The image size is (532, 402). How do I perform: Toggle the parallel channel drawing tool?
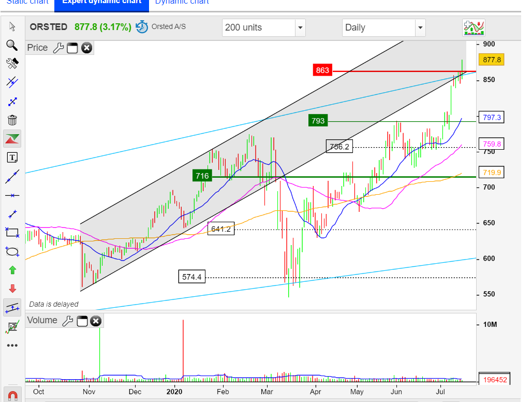(12, 308)
